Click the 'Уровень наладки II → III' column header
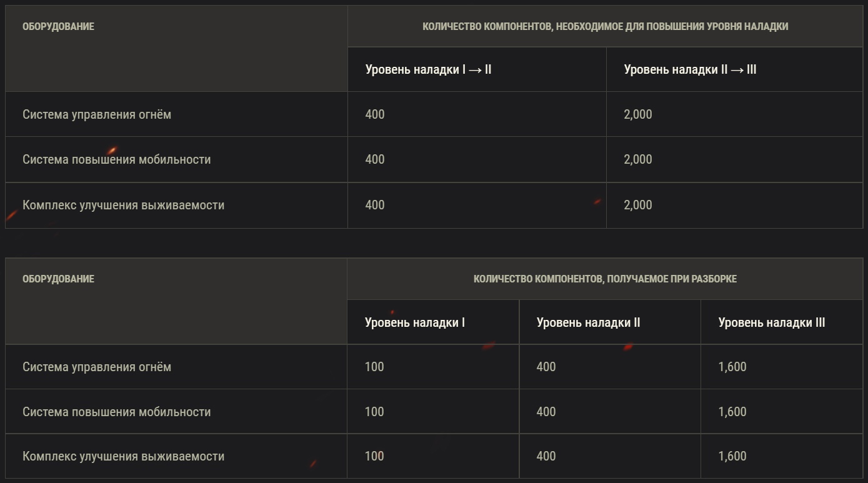This screenshot has height=483, width=868. tap(690, 69)
